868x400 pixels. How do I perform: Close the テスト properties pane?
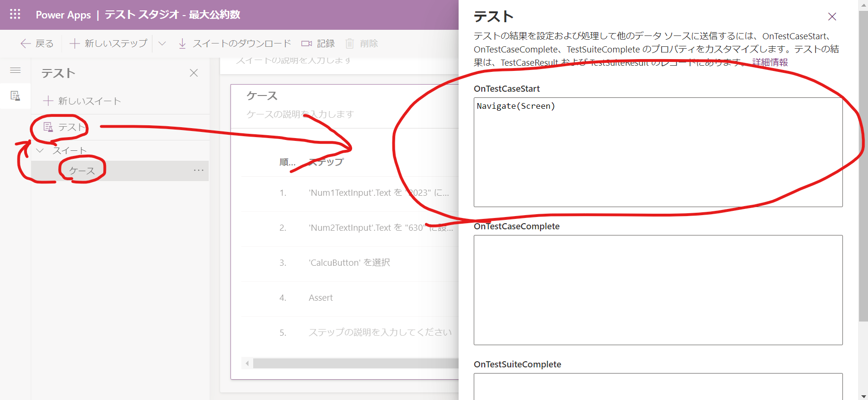(832, 17)
